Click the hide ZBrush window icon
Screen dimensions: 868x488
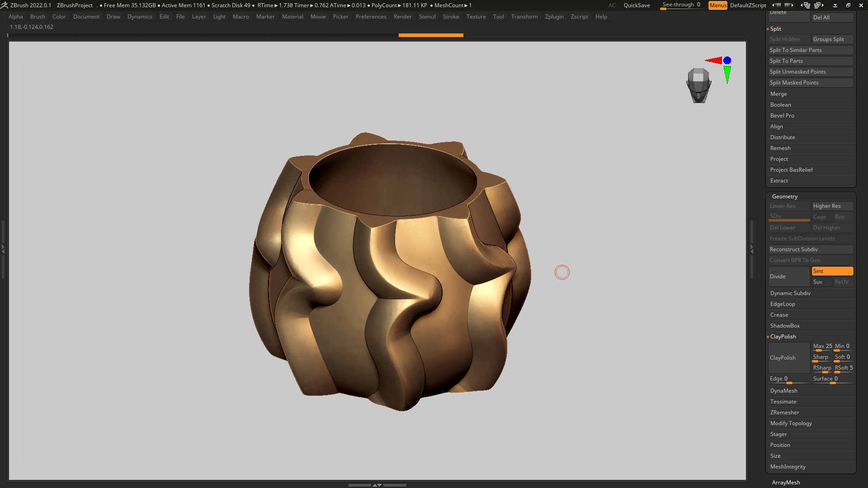(835, 5)
